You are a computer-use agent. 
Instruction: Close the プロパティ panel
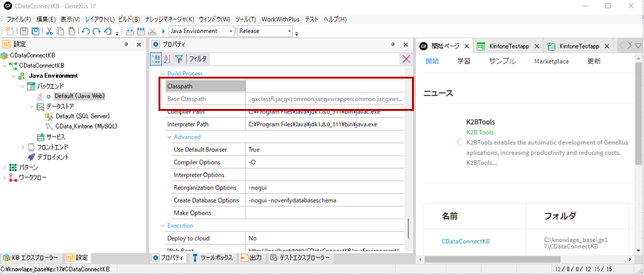coord(406,44)
